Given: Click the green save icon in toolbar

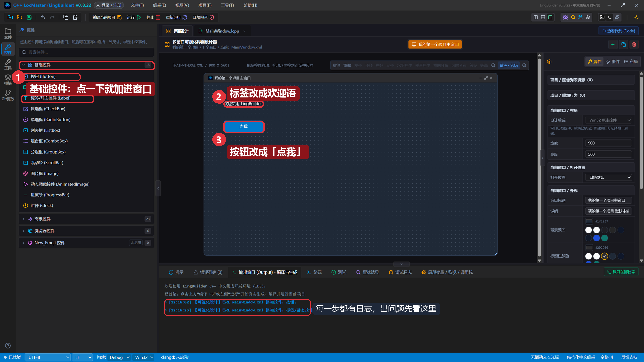Looking at the screenshot, I should (x=29, y=17).
